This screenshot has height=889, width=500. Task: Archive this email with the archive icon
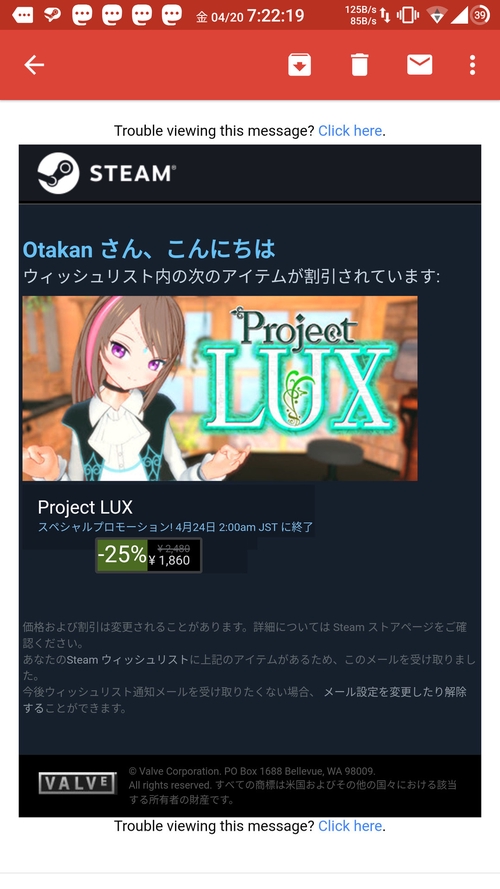click(299, 65)
